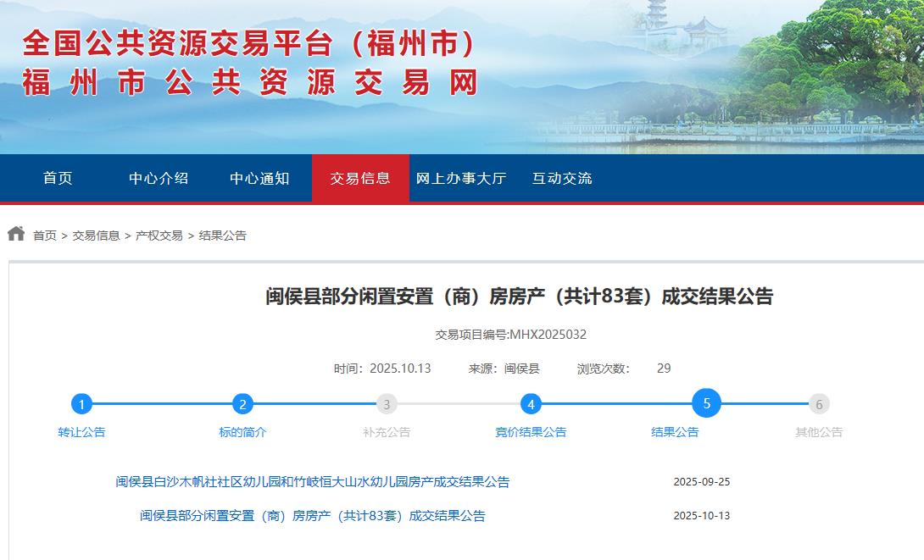The width and height of the screenshot is (924, 560).
Task: Select step 2 circle for 标的简介
Action: tap(242, 404)
